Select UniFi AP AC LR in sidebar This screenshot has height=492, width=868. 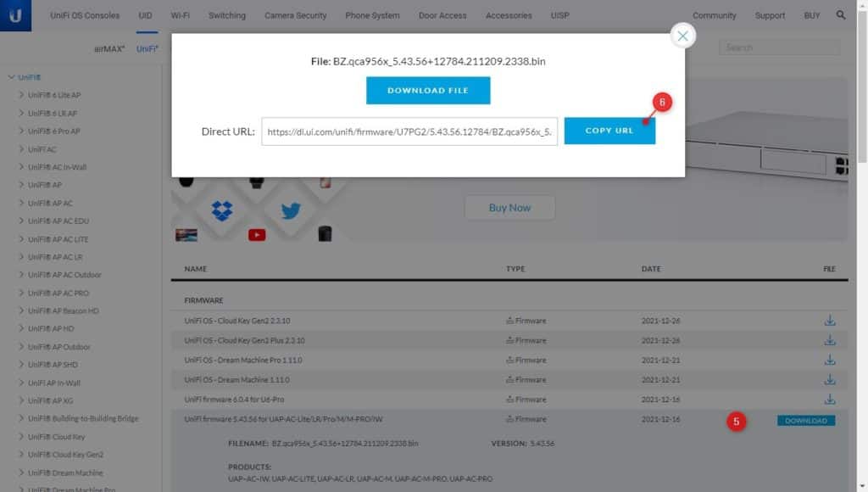pyautogui.click(x=55, y=257)
